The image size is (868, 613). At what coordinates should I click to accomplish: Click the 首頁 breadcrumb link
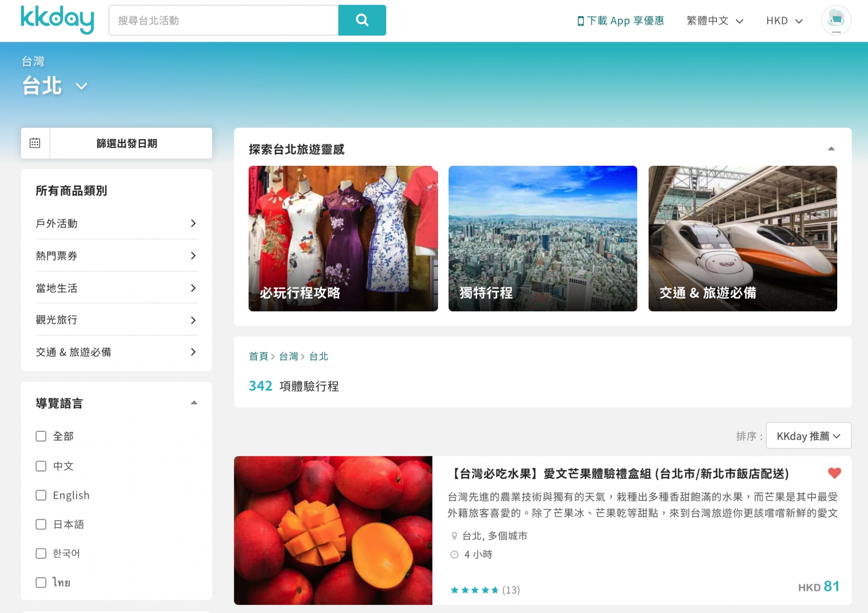(258, 356)
